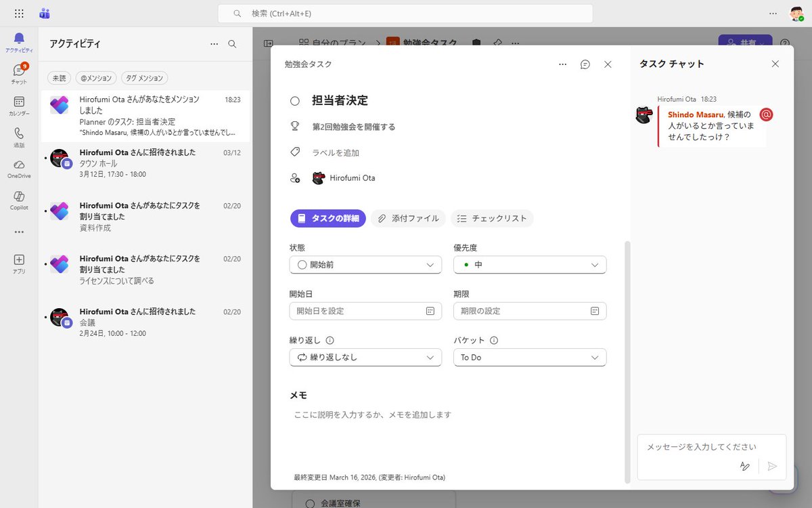Open the チャット sidebar icon
Image resolution: width=812 pixels, height=508 pixels.
click(x=18, y=70)
